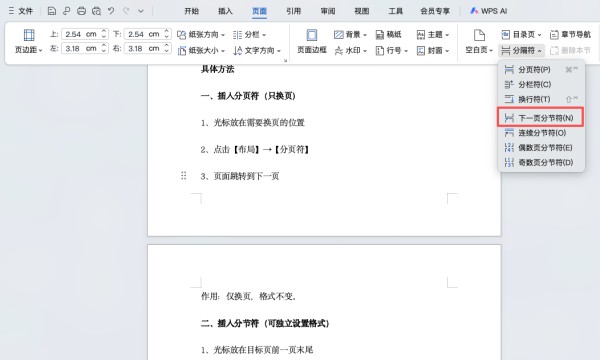Click line 1、光标放在目标页前一页末尾
The height and width of the screenshot is (360, 600).
coord(257,350)
